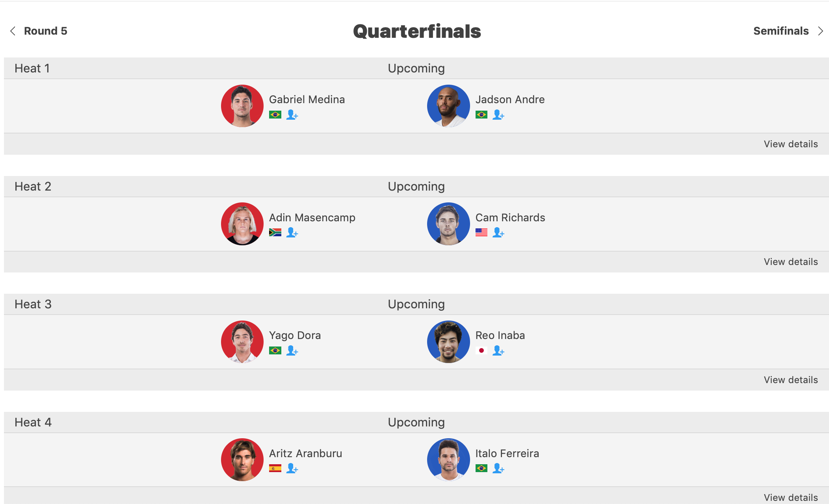Click the follow icon under Aritz Aranburu
The height and width of the screenshot is (504, 829).
coord(292,468)
